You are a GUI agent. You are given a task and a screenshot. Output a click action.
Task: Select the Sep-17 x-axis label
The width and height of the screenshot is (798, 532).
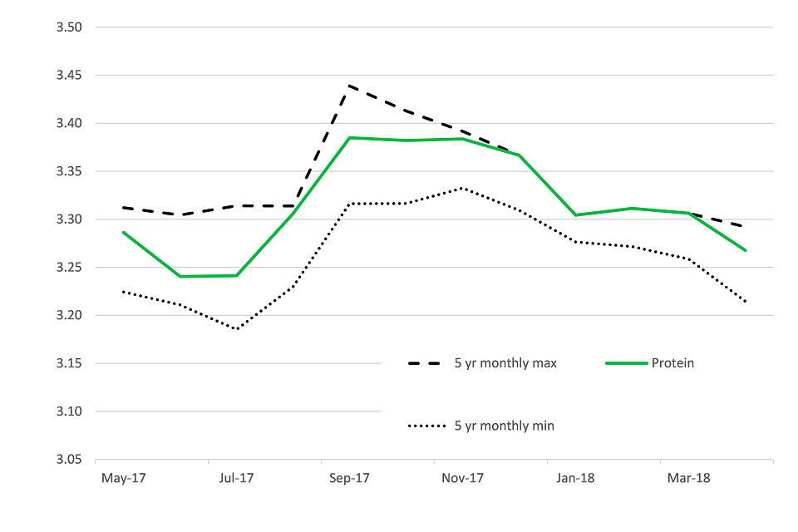[x=350, y=479]
